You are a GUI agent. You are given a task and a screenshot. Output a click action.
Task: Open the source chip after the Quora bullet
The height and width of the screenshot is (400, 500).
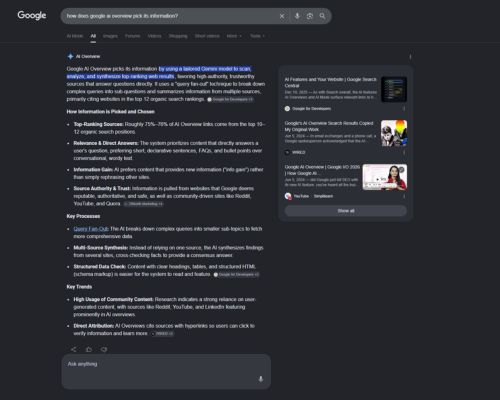(143, 204)
